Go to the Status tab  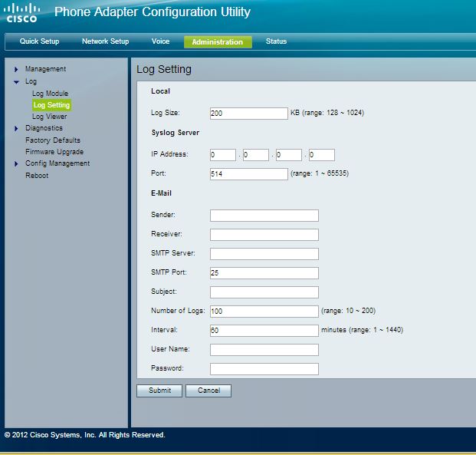pyautogui.click(x=276, y=41)
